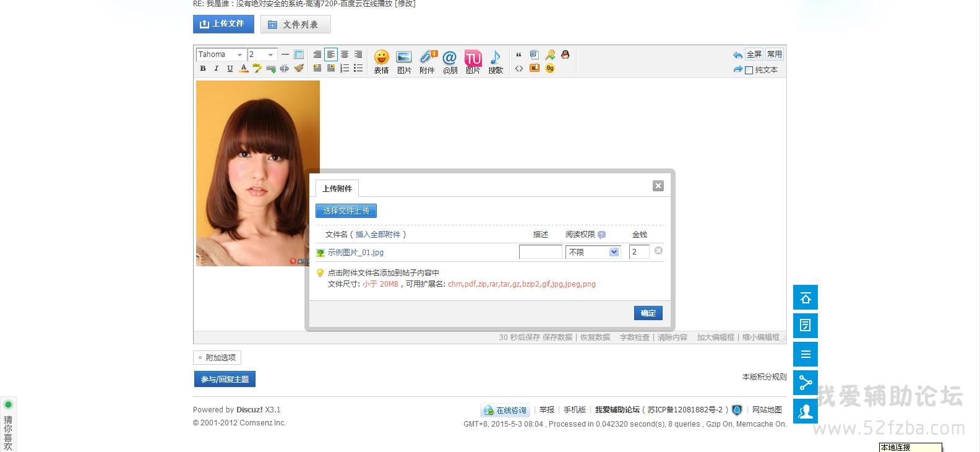
Task: Open the 图片 picture insert tool
Action: pyautogui.click(x=404, y=62)
